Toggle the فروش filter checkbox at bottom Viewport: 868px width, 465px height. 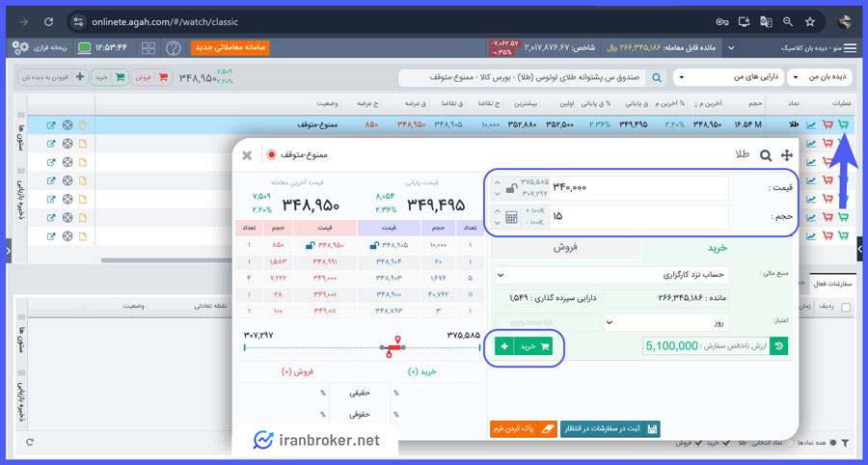697,443
